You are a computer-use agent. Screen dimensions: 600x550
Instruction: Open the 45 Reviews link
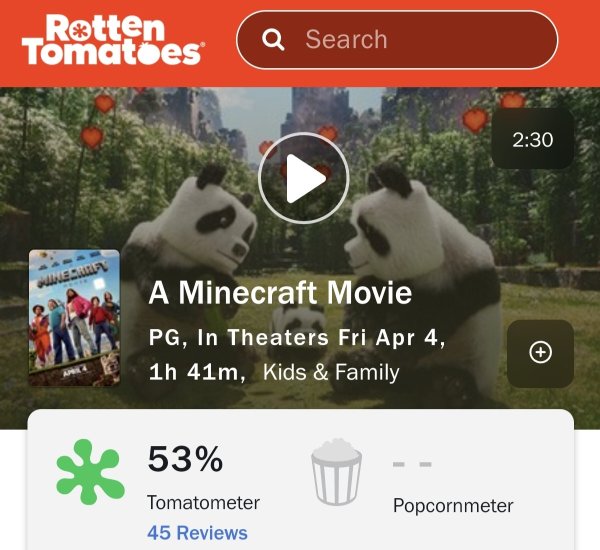click(197, 533)
